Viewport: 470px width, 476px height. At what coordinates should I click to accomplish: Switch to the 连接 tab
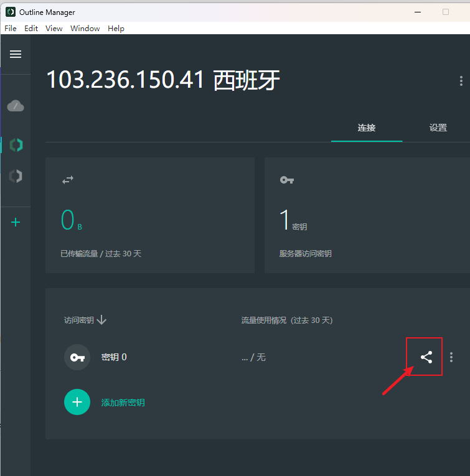coord(367,128)
